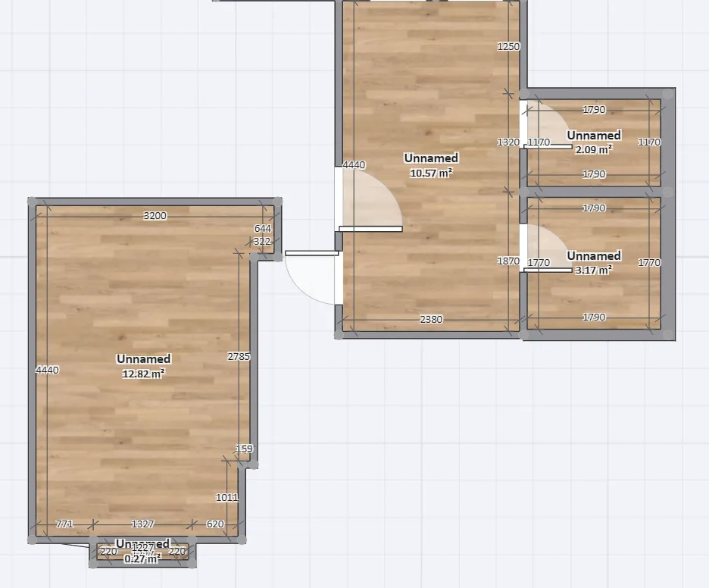The height and width of the screenshot is (588, 709).
Task: Select the tiny 0.27 m² room
Action: click(142, 552)
